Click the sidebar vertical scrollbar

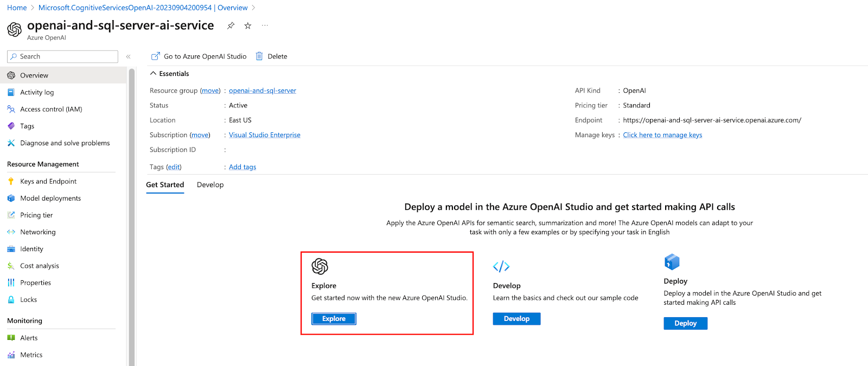tap(132, 217)
